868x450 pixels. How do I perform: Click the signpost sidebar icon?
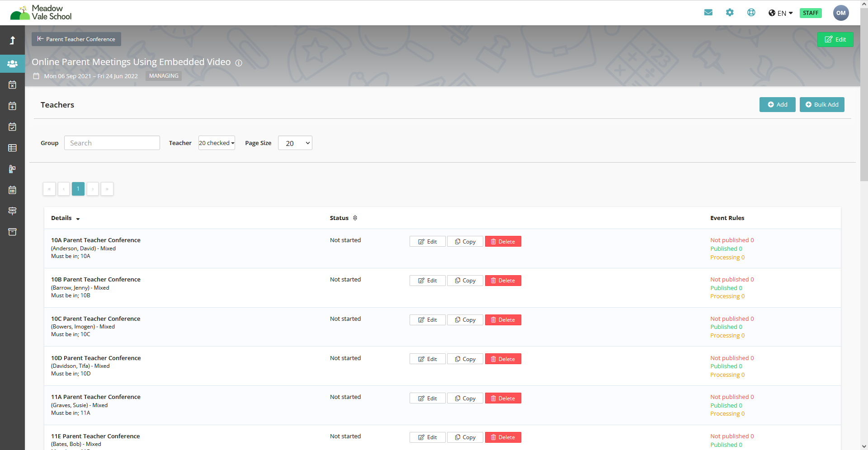click(x=12, y=211)
